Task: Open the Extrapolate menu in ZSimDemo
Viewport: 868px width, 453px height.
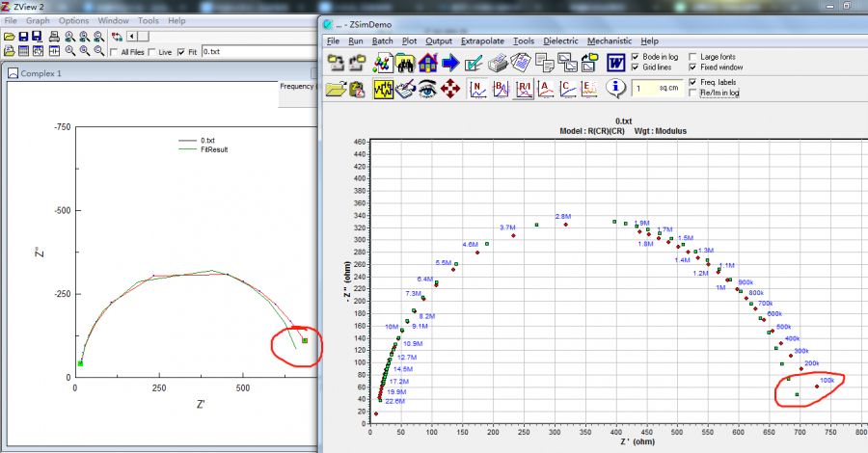Action: click(x=481, y=41)
